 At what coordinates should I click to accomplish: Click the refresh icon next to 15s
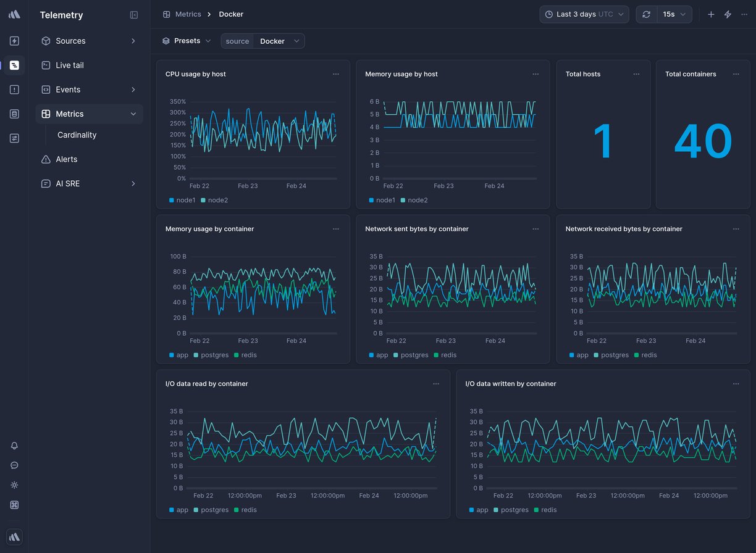[646, 14]
